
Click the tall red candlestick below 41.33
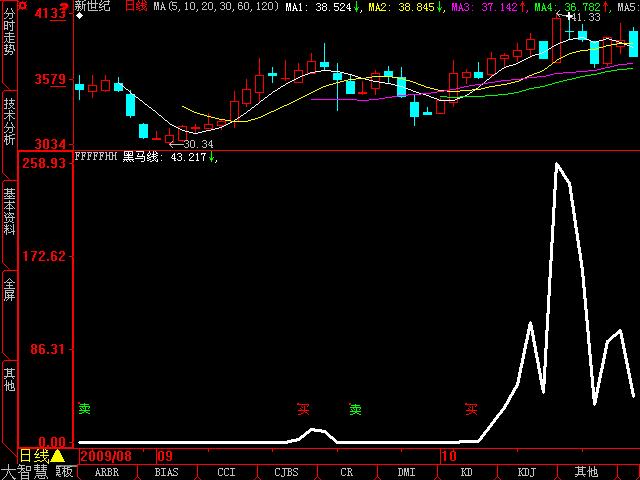(556, 40)
